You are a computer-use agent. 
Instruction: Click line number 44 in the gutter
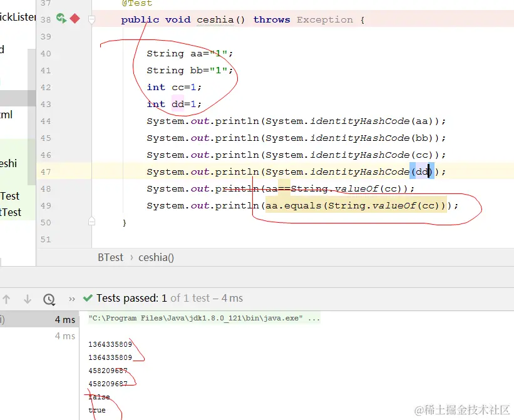[46, 121]
